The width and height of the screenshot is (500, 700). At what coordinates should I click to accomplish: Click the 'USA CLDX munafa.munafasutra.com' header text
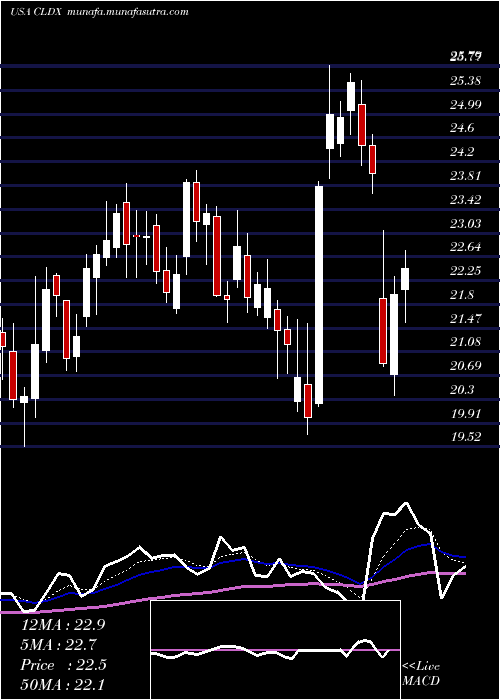[x=99, y=12]
